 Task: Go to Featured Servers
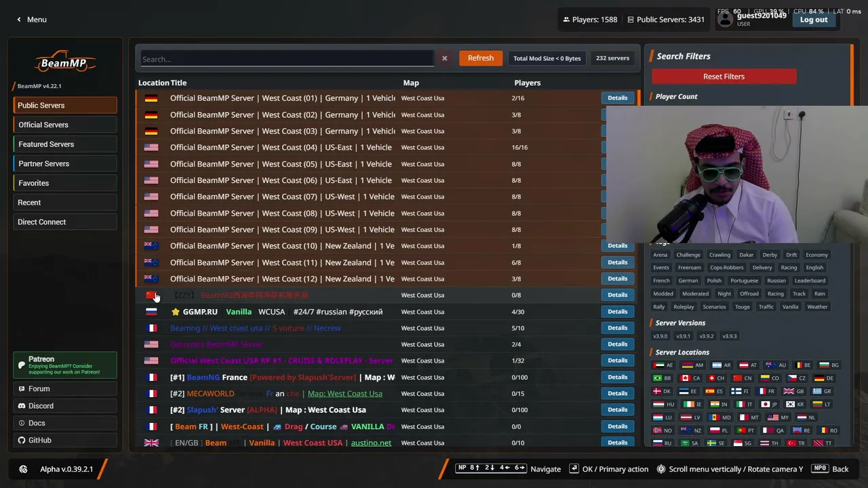coord(65,144)
